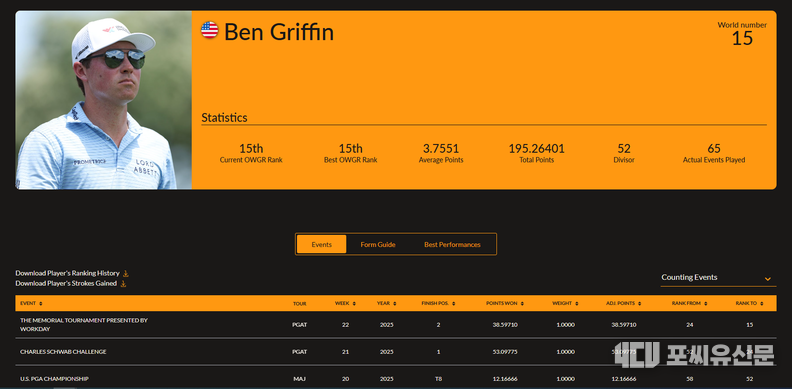792x389 pixels.
Task: Click the download icon next to Player's Ranking History
Action: click(x=126, y=273)
